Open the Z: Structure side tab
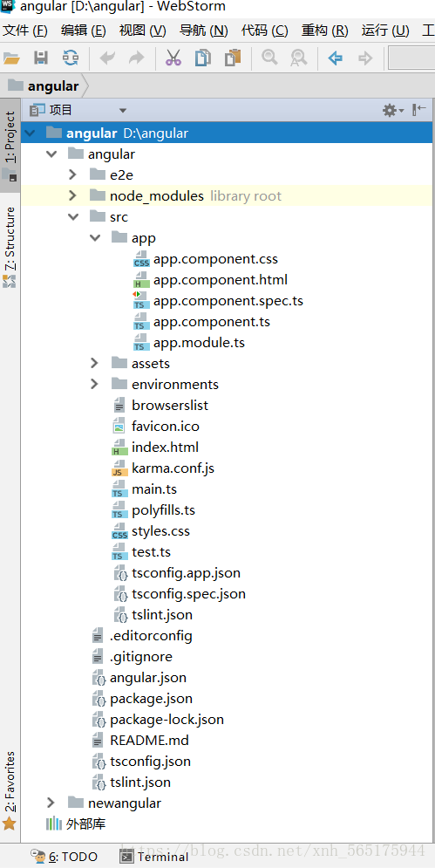 click(10, 248)
